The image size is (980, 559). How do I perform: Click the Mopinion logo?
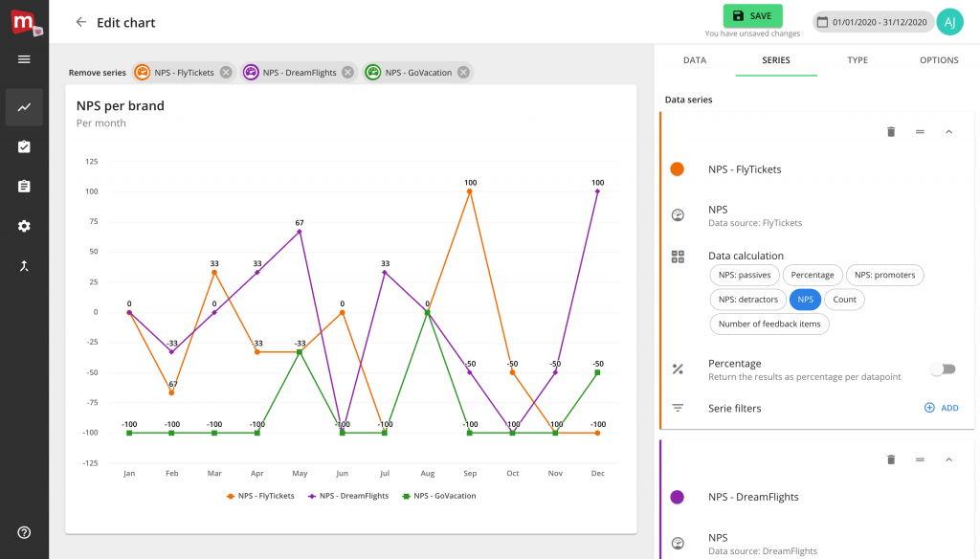[x=25, y=23]
